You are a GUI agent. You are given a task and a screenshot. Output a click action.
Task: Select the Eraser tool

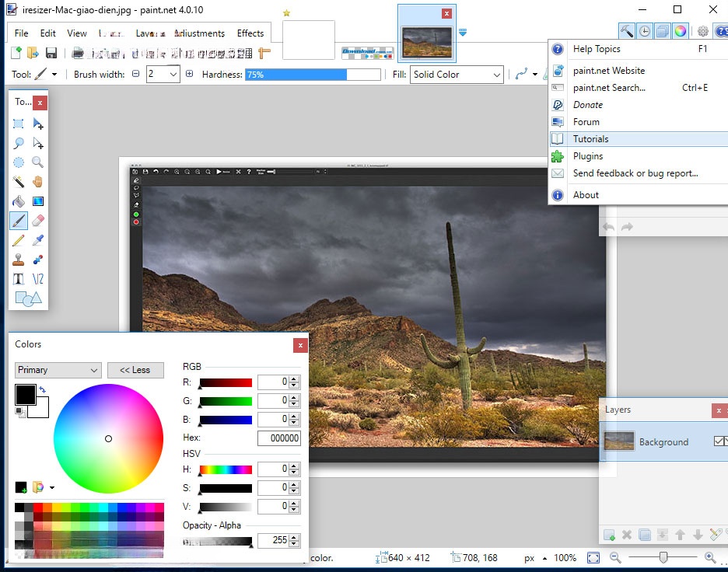pyautogui.click(x=38, y=221)
